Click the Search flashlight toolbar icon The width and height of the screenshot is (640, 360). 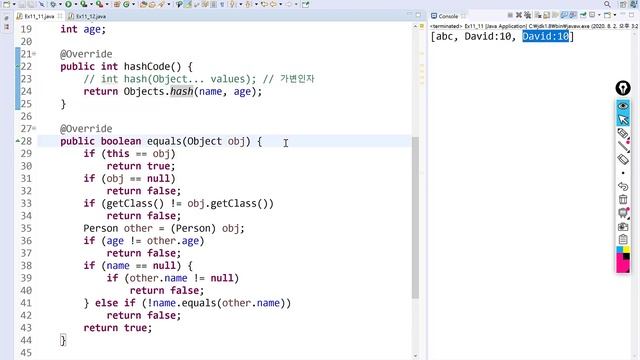161,4
